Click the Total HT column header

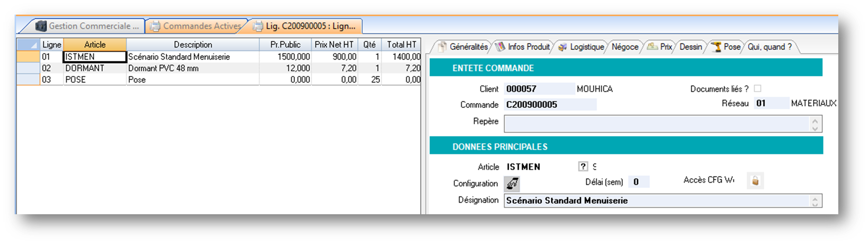coord(401,44)
